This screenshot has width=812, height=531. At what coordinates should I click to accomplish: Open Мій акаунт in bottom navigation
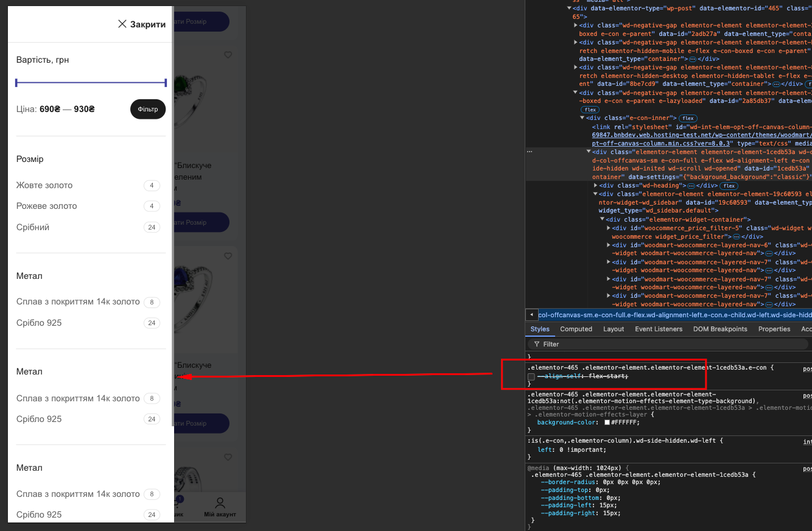(220, 507)
